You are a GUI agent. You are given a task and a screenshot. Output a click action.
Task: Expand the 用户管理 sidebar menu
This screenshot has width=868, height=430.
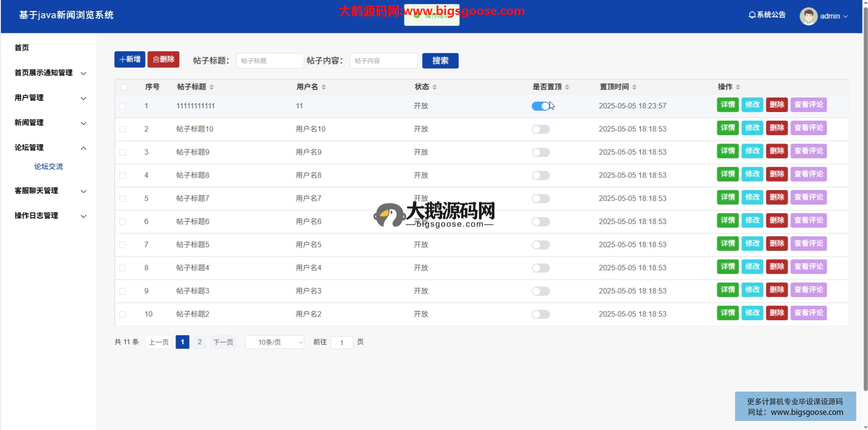click(50, 98)
